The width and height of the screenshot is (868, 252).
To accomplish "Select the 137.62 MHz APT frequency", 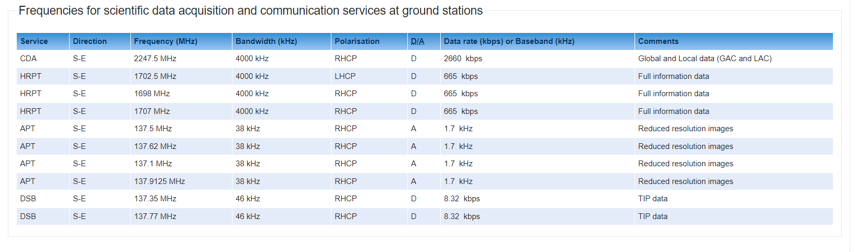I will (x=155, y=146).
